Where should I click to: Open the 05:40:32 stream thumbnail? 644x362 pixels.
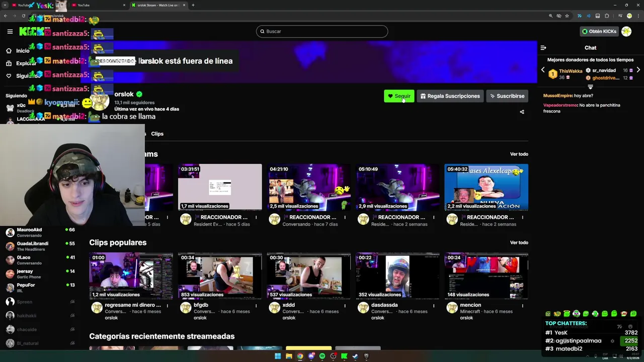487,187
